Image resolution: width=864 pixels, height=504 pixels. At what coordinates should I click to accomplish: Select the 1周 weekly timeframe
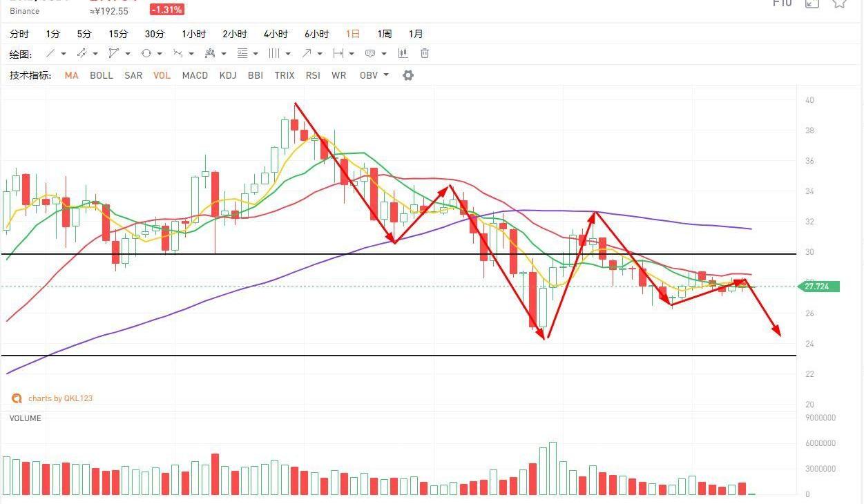click(x=384, y=34)
